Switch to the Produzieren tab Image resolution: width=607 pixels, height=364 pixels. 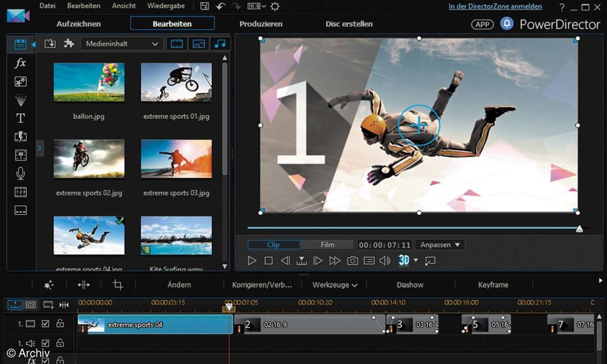(261, 24)
